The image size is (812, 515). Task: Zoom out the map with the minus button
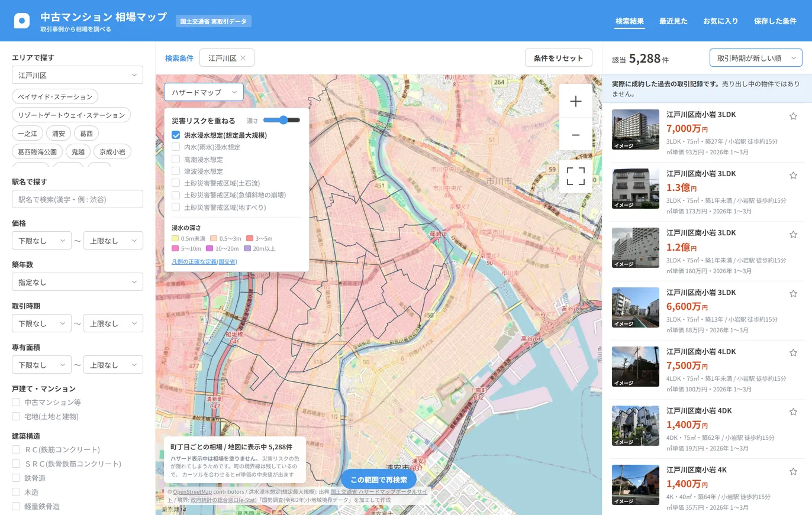(576, 135)
